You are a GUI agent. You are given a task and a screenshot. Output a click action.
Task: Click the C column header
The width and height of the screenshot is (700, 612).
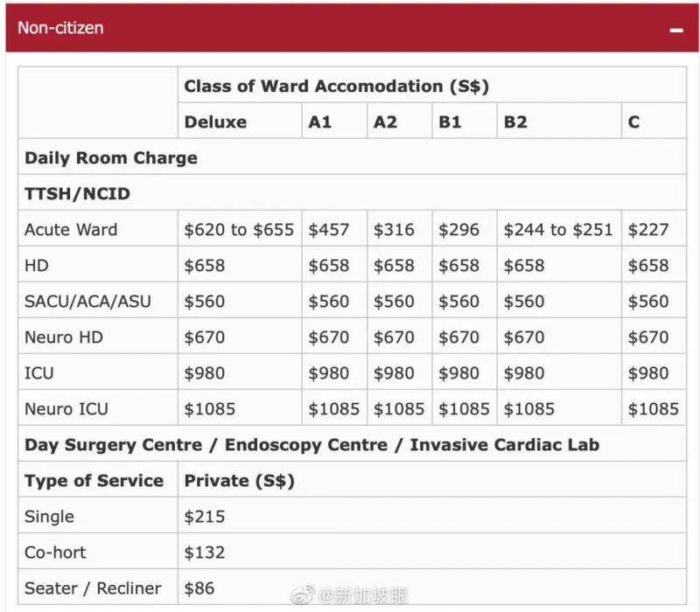tap(633, 122)
